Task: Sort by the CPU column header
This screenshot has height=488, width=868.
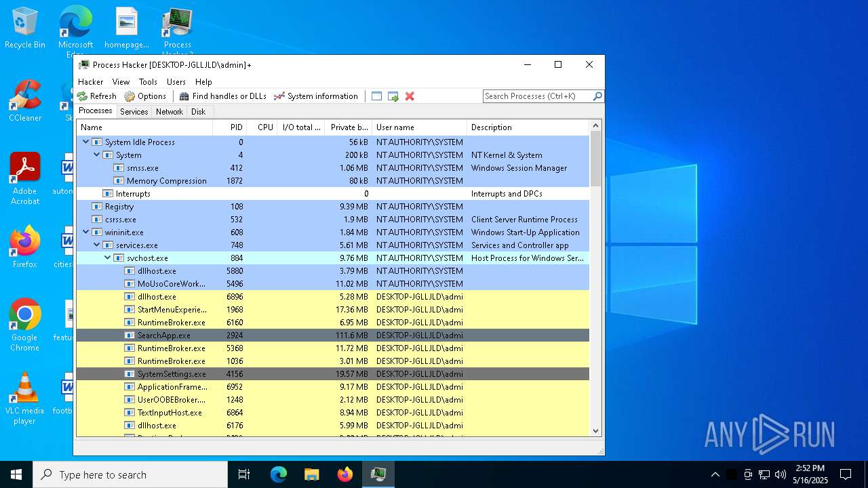Action: click(x=262, y=127)
